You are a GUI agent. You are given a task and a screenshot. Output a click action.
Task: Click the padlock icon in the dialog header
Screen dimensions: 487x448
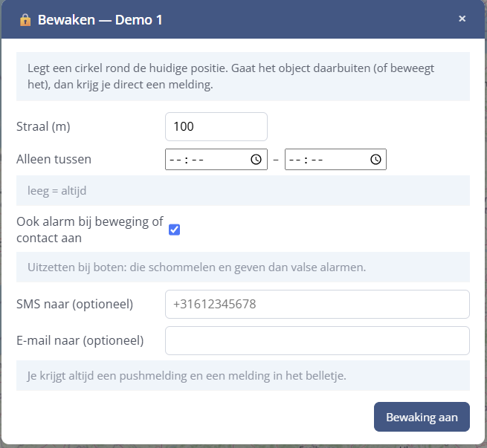[25, 20]
